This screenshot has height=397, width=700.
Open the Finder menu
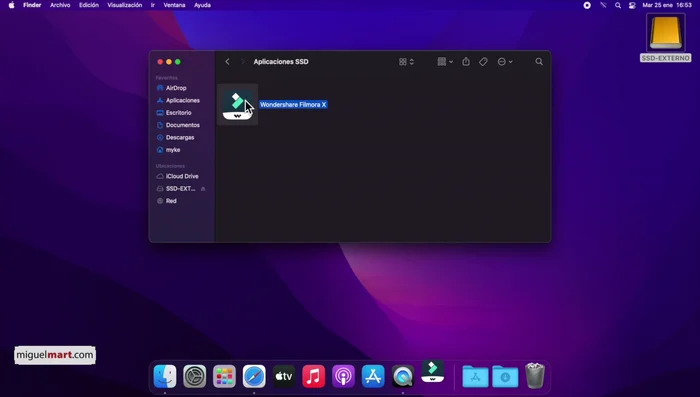tap(32, 5)
